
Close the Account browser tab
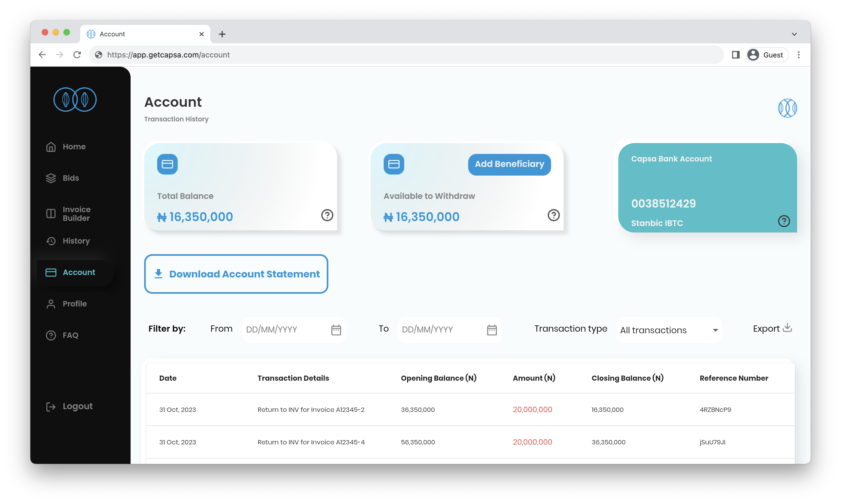point(201,34)
